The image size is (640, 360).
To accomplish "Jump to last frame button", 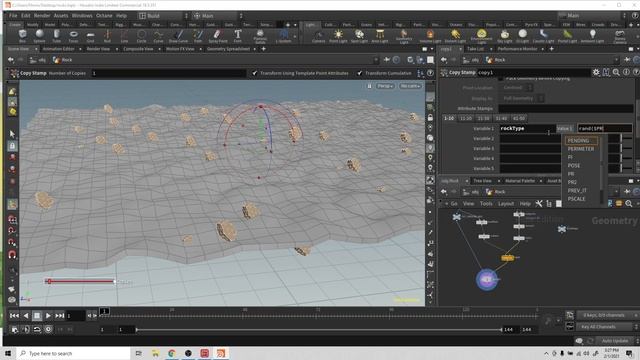I will click(x=60, y=316).
